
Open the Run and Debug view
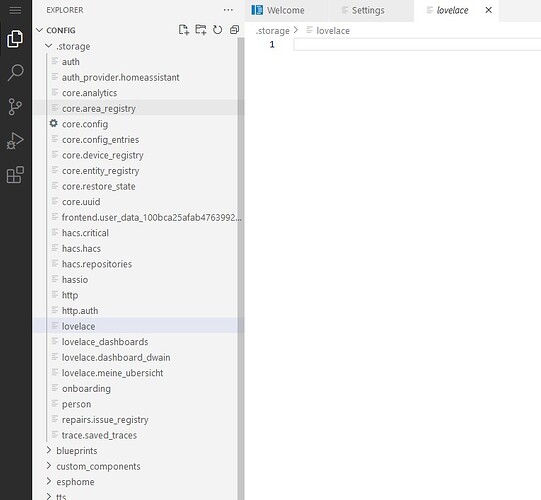pos(15,140)
